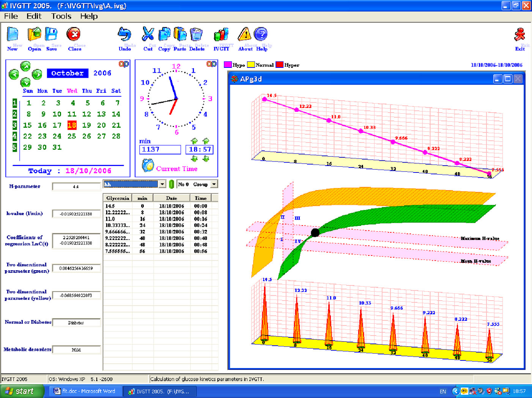Expand the 'hh' patient dropdown
Screen dimensions: 532x398
pyautogui.click(x=162, y=184)
